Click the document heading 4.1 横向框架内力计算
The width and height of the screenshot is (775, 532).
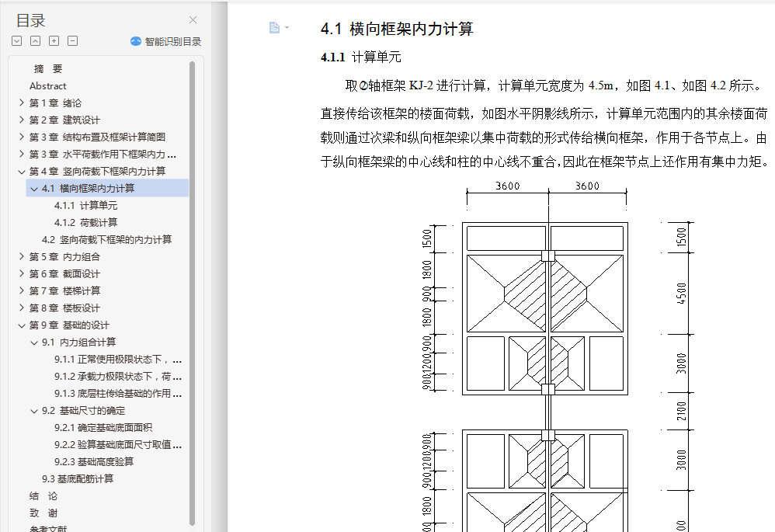397,29
